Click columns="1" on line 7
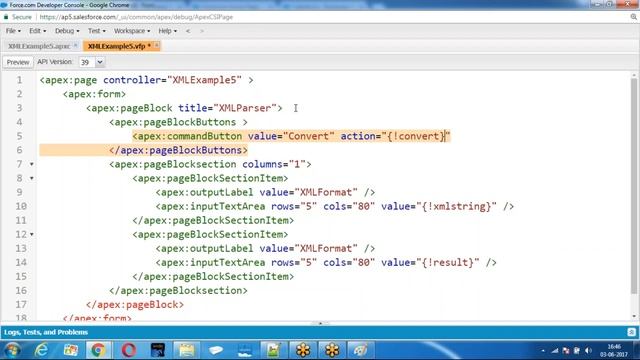This screenshot has width=640, height=360. (x=274, y=164)
